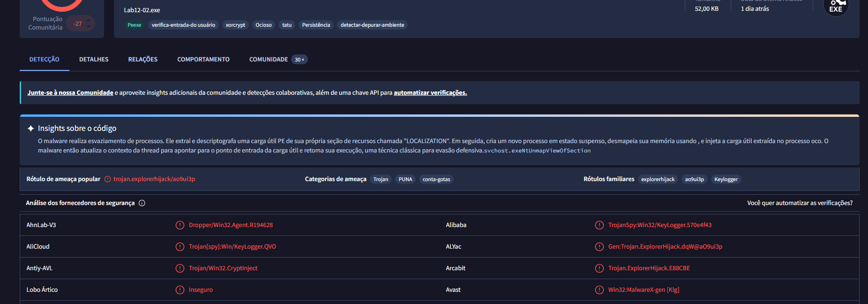The height and width of the screenshot is (304, 868).
Task: Click the 'verifica-entrada-do usuário' tag
Action: tap(184, 25)
